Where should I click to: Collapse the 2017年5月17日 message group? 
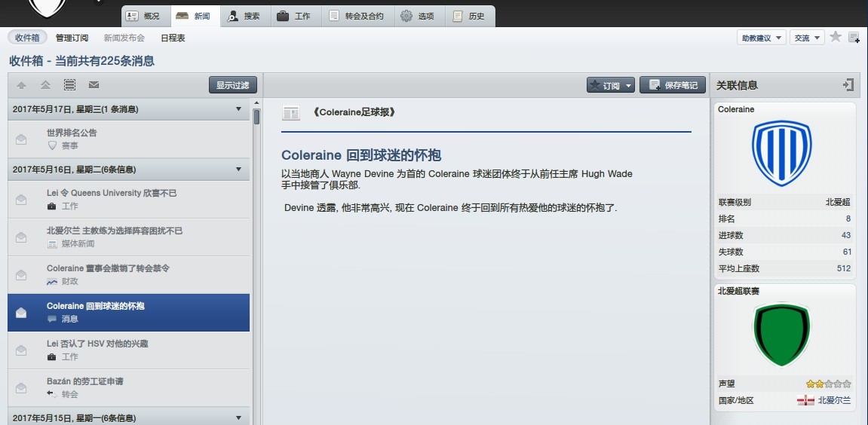[238, 109]
